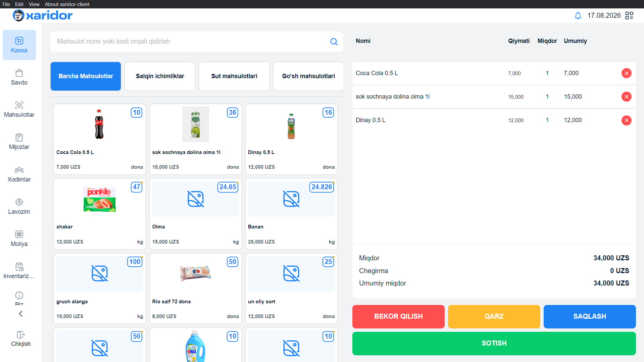Open the QR/grid icon beside the date
The image size is (644, 362).
[629, 15]
